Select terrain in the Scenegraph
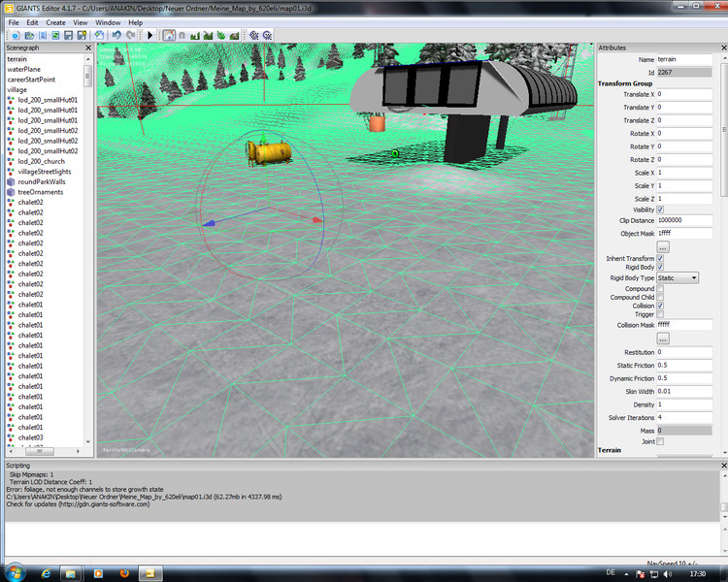Image resolution: width=728 pixels, height=582 pixels. 17,59
